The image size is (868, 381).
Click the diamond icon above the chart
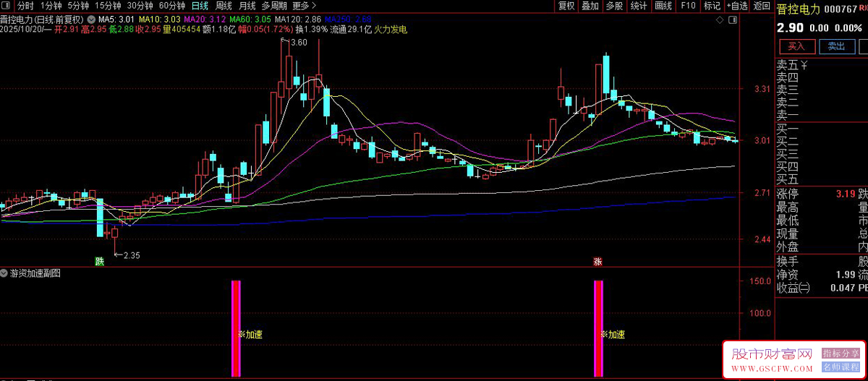click(x=721, y=20)
